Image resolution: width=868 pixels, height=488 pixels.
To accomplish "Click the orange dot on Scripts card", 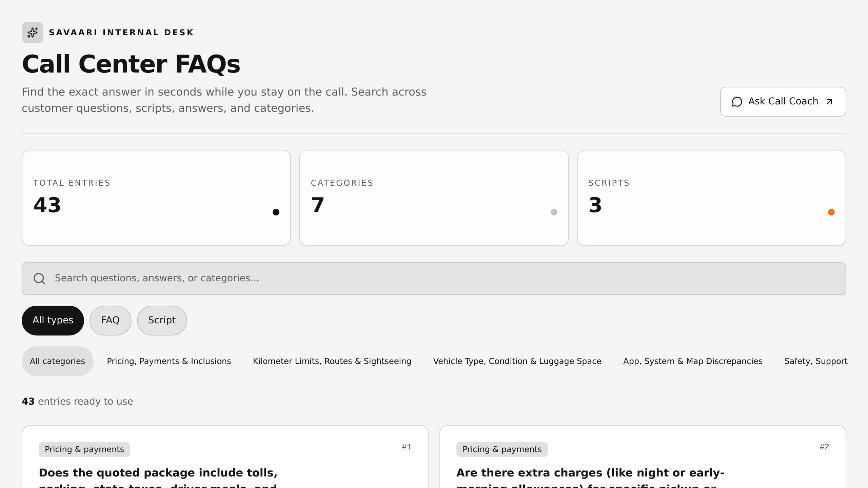I will tap(831, 212).
